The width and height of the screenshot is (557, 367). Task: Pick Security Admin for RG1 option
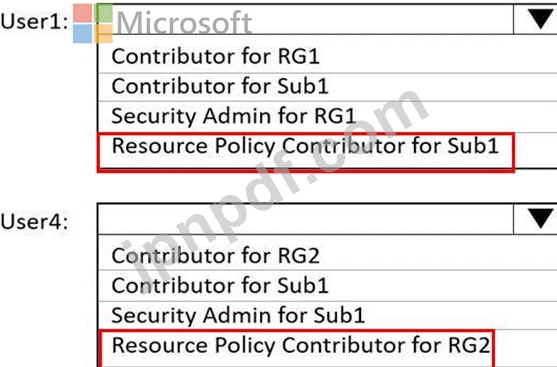tap(327, 117)
